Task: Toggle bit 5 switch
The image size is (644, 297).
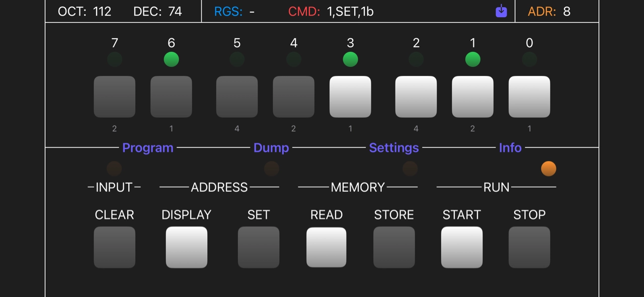Action: [237, 97]
